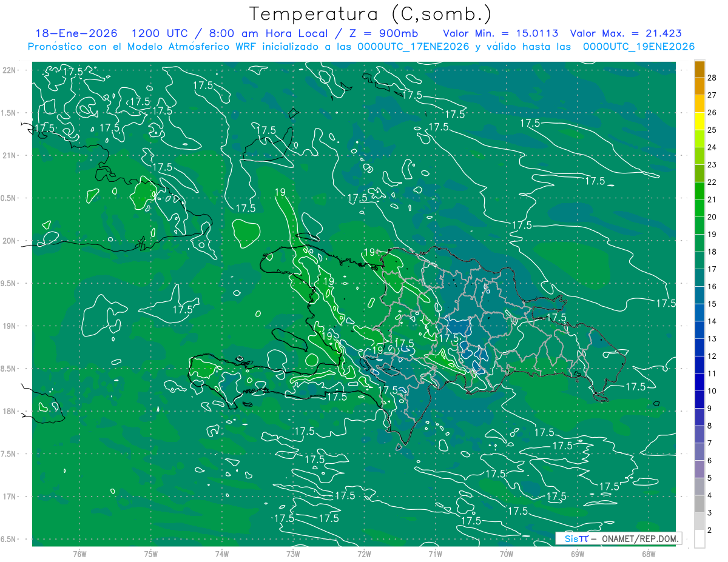
Task: Click the '0000UTC_19ENE2026' valid-until time text
Action: click(639, 47)
